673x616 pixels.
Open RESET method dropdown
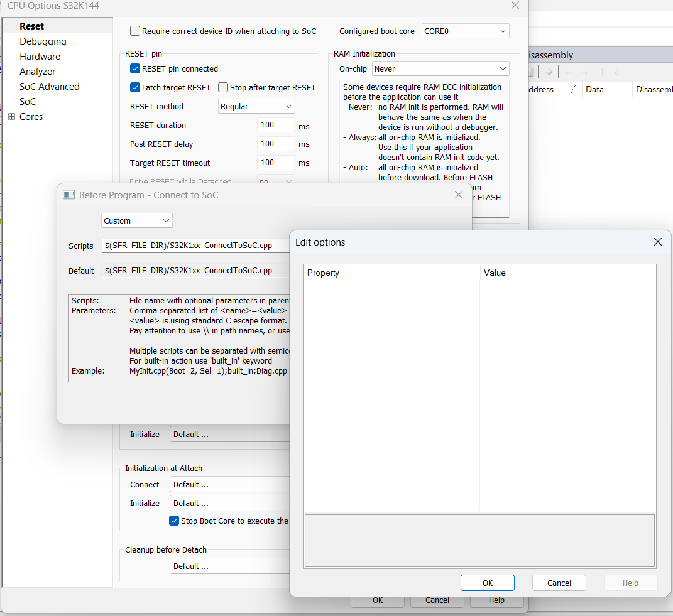[256, 106]
